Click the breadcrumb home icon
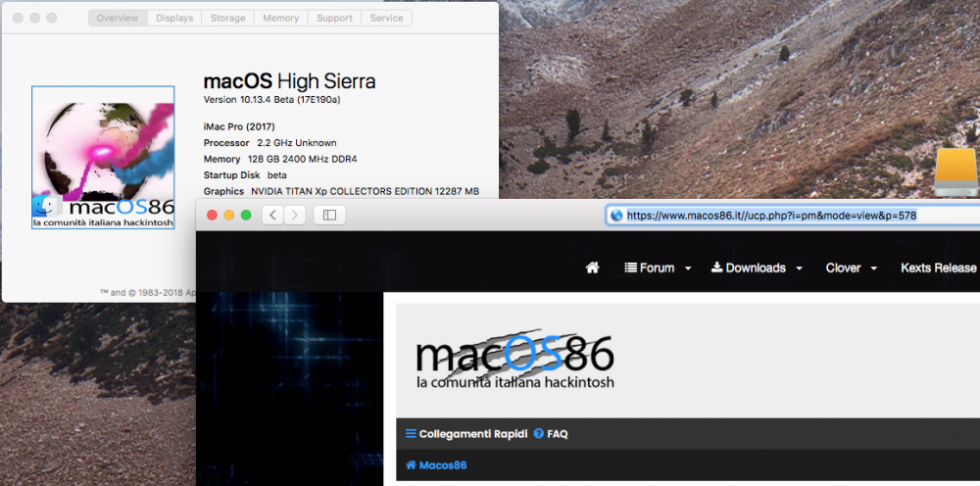This screenshot has height=486, width=980. (412, 465)
